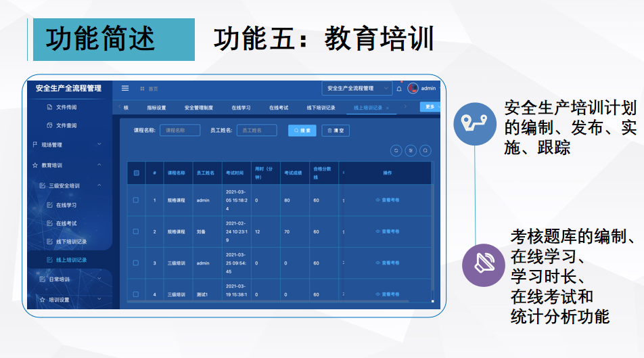Viewport: 644px width, 358px height.
Task: Open the 安全生产全流程管理 dropdown
Action: tap(356, 88)
